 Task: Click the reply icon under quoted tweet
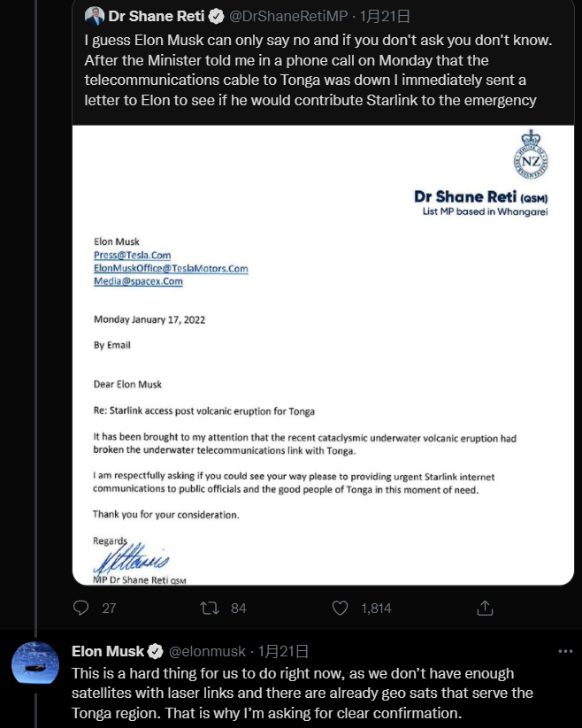81,608
